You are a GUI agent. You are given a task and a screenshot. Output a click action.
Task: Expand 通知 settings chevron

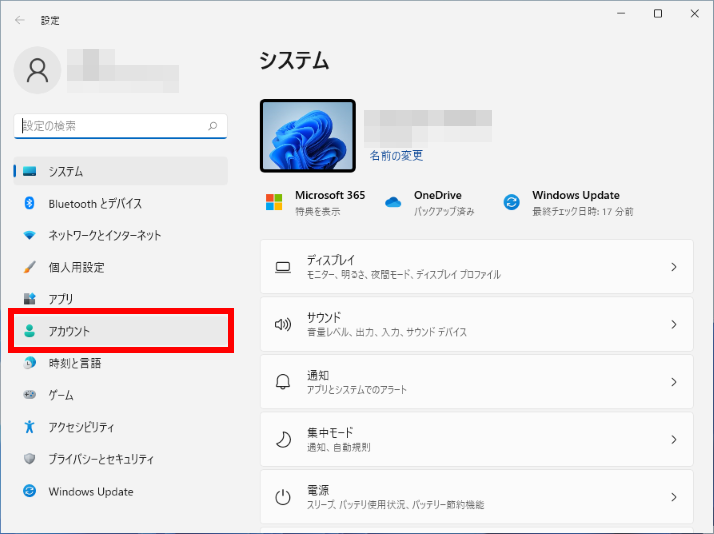674,382
